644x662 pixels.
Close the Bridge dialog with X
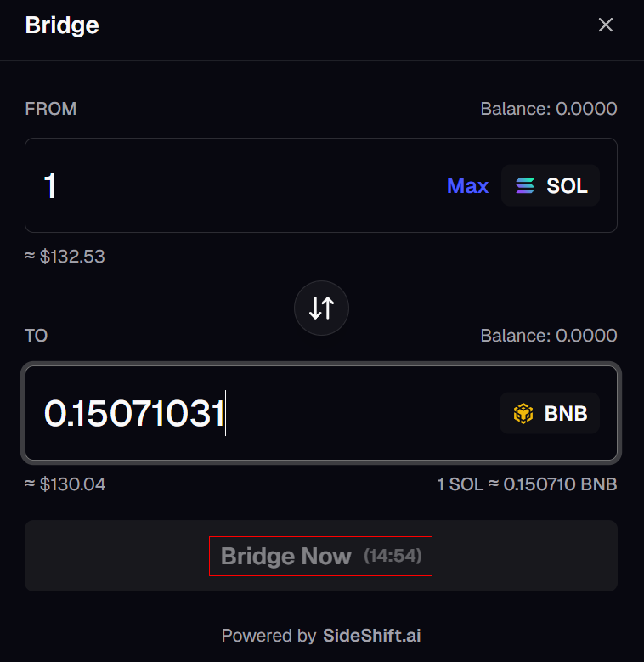[x=606, y=25]
